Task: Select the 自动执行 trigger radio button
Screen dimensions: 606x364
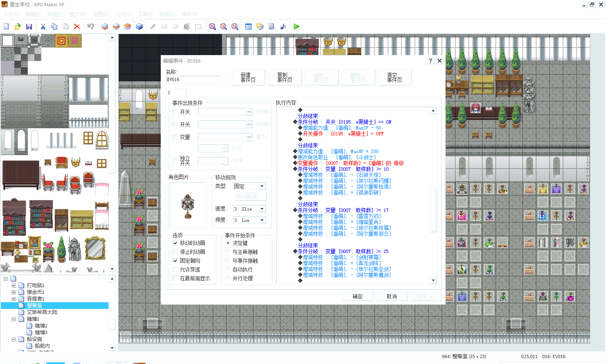Action: [228, 269]
